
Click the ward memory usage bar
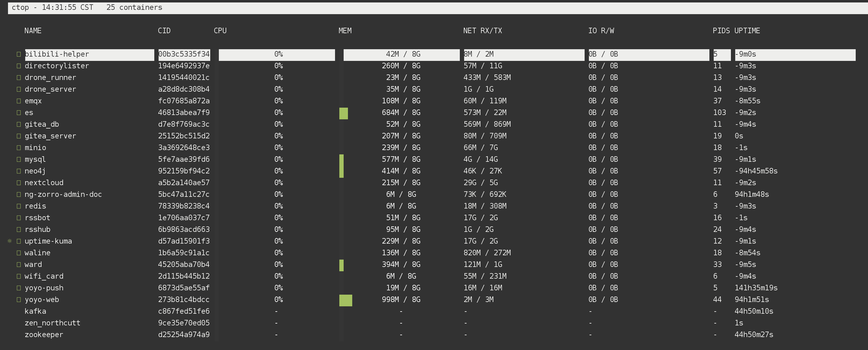pos(341,265)
